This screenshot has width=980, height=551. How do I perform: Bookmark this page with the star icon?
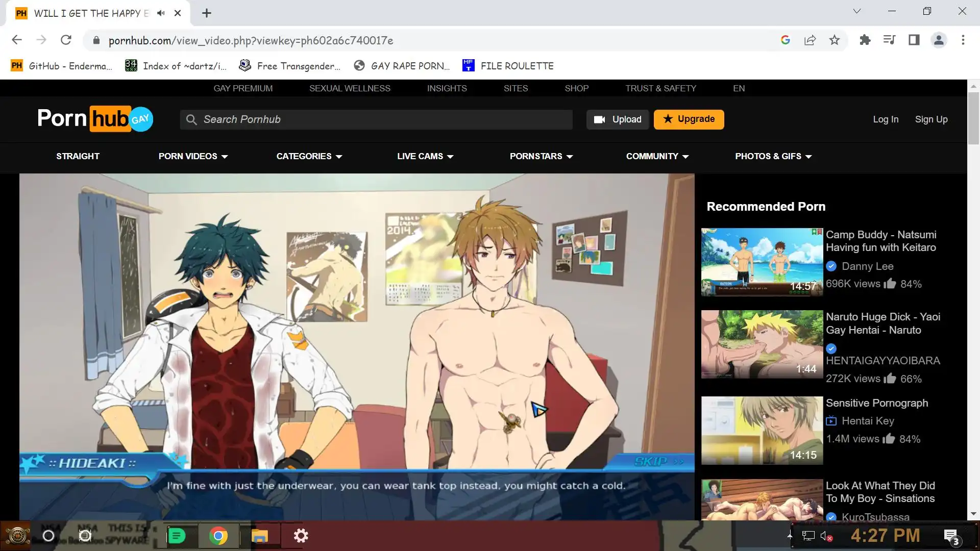pos(835,40)
